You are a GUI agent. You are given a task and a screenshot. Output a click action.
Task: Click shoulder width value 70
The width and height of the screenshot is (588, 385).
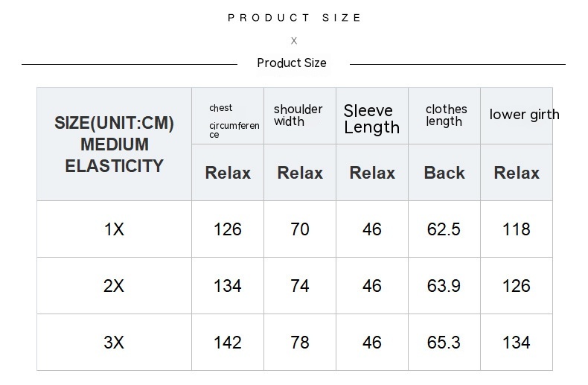pos(300,229)
